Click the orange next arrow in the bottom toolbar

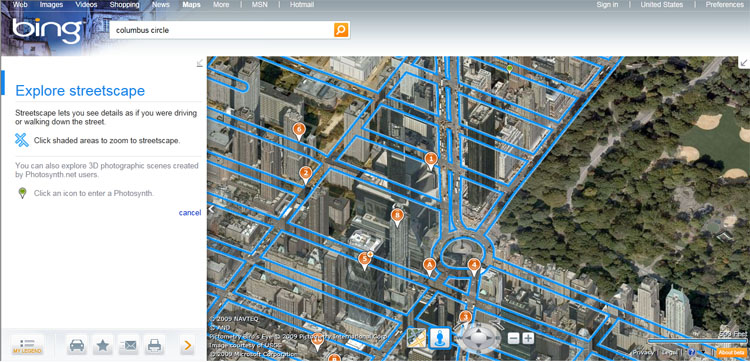coord(188,345)
